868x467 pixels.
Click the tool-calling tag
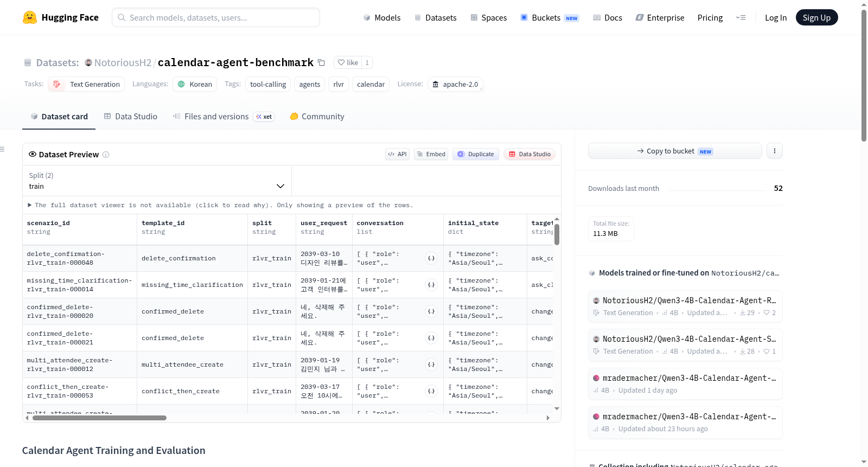[268, 84]
